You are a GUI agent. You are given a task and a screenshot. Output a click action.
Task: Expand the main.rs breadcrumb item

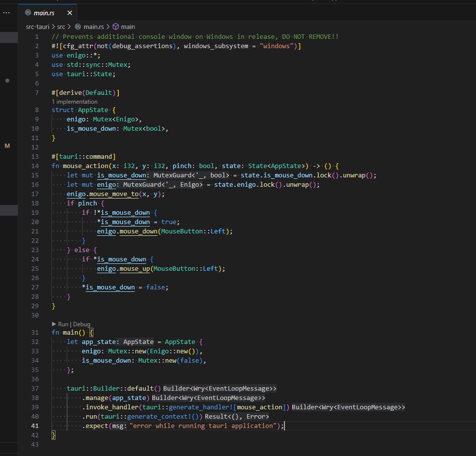click(93, 27)
